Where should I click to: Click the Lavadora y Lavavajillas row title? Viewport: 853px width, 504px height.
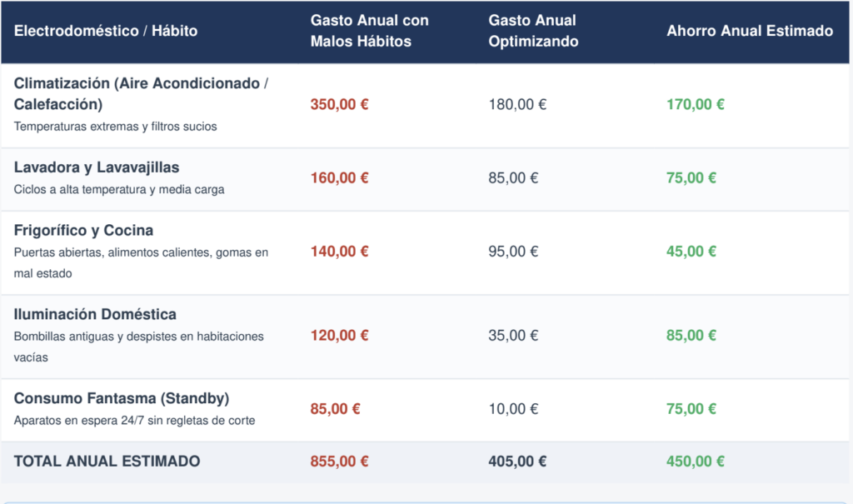click(x=97, y=167)
